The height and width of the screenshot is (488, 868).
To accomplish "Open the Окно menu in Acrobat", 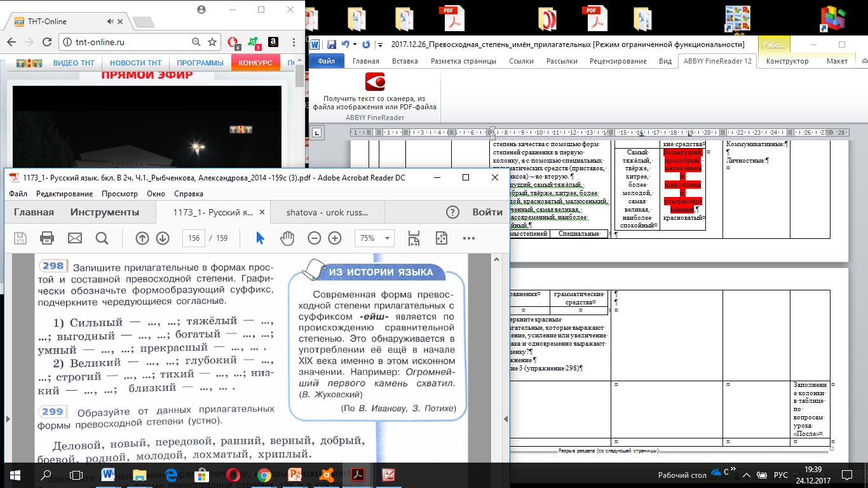I will click(x=156, y=194).
